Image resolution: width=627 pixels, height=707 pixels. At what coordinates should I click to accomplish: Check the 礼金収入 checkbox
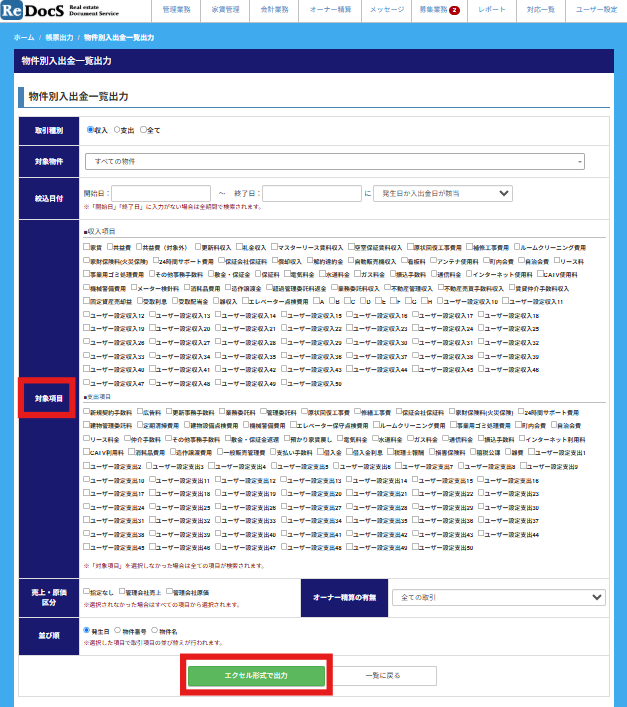(239, 247)
